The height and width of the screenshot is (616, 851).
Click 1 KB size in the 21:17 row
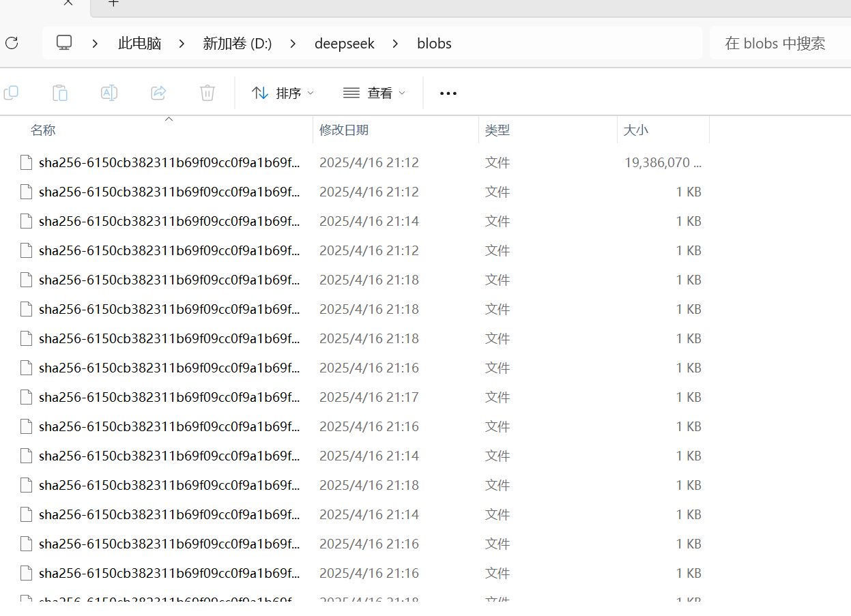(x=689, y=397)
